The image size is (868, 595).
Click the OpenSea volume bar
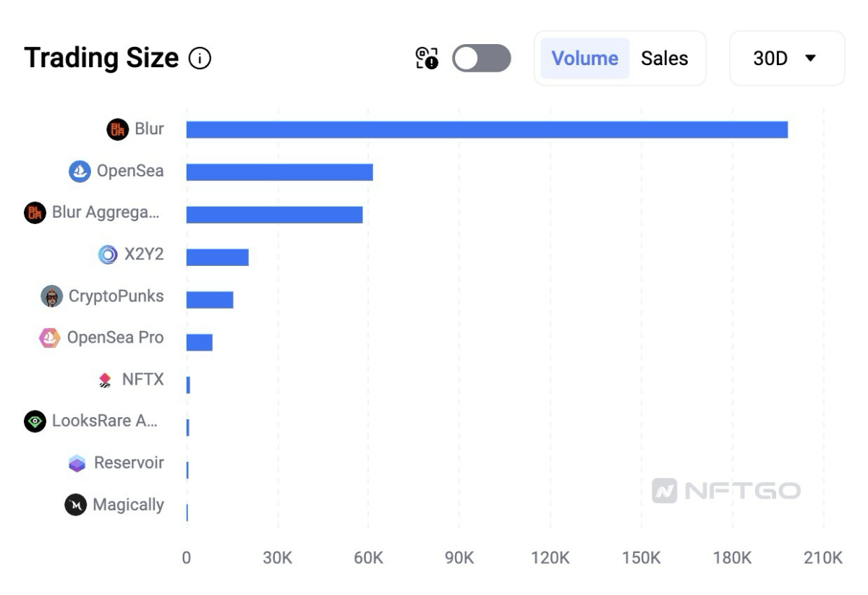click(x=280, y=172)
